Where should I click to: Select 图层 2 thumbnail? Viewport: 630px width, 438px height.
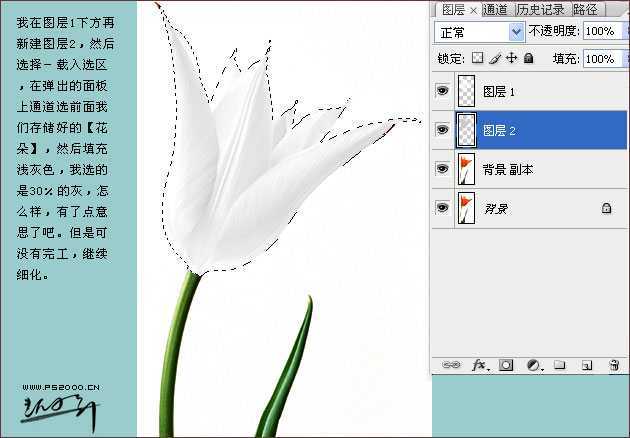click(466, 130)
